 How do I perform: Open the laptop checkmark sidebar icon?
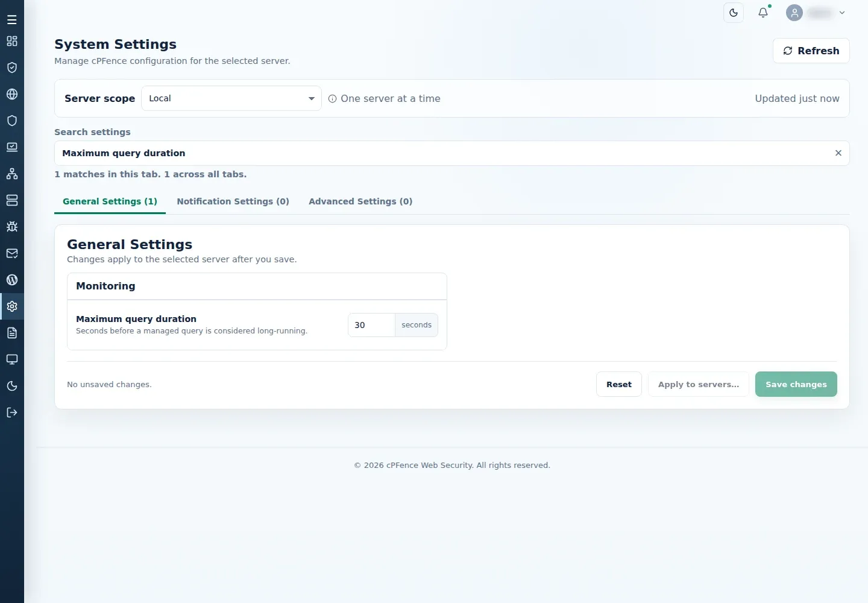[x=12, y=147]
